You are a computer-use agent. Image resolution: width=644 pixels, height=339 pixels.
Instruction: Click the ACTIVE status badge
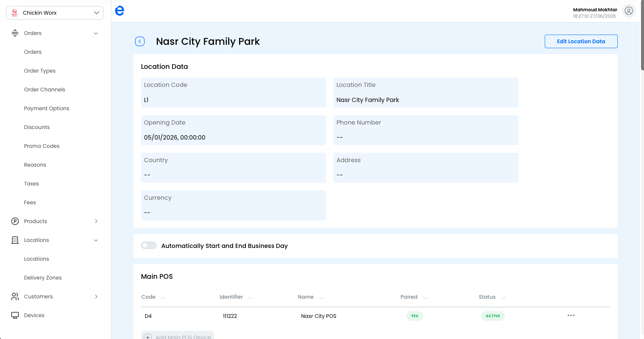pos(493,316)
